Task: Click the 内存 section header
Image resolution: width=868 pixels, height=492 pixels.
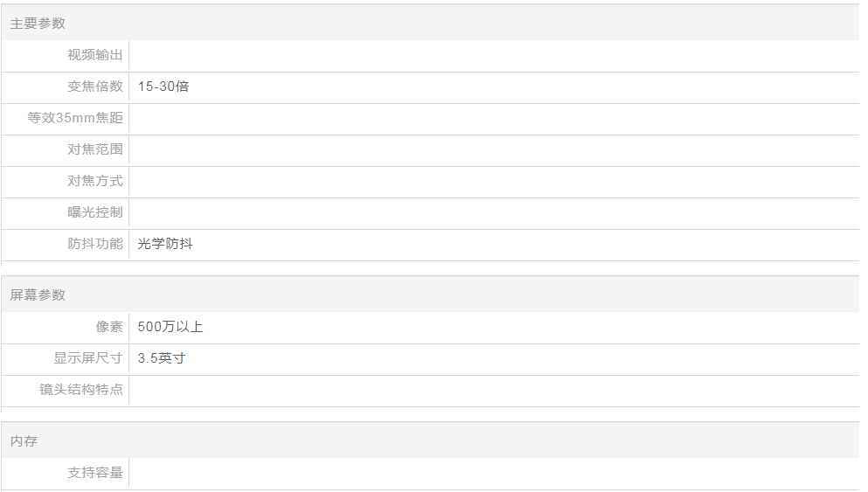Action: pos(24,441)
